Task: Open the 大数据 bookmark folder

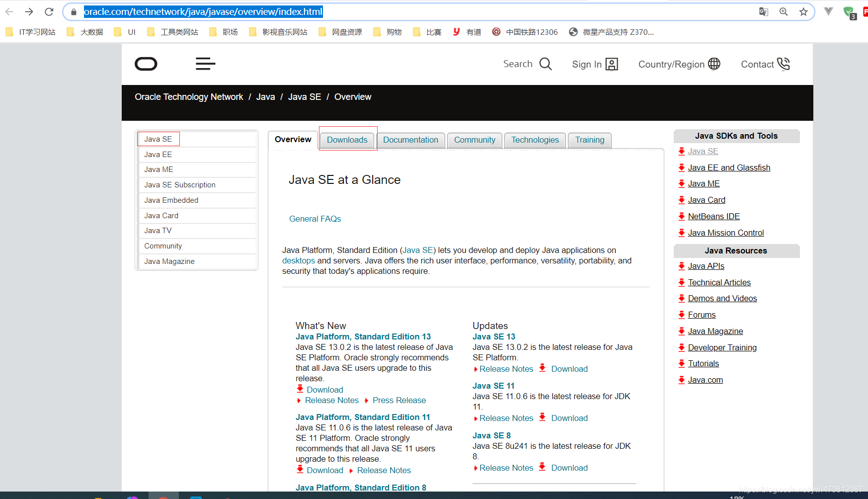Action: tap(85, 32)
